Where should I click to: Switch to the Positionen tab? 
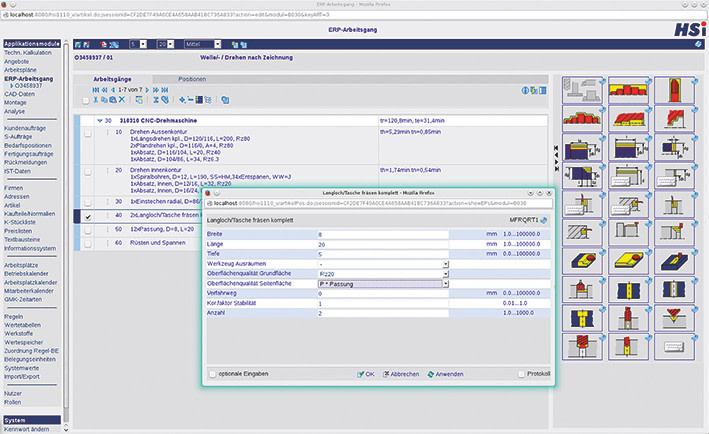click(x=192, y=79)
